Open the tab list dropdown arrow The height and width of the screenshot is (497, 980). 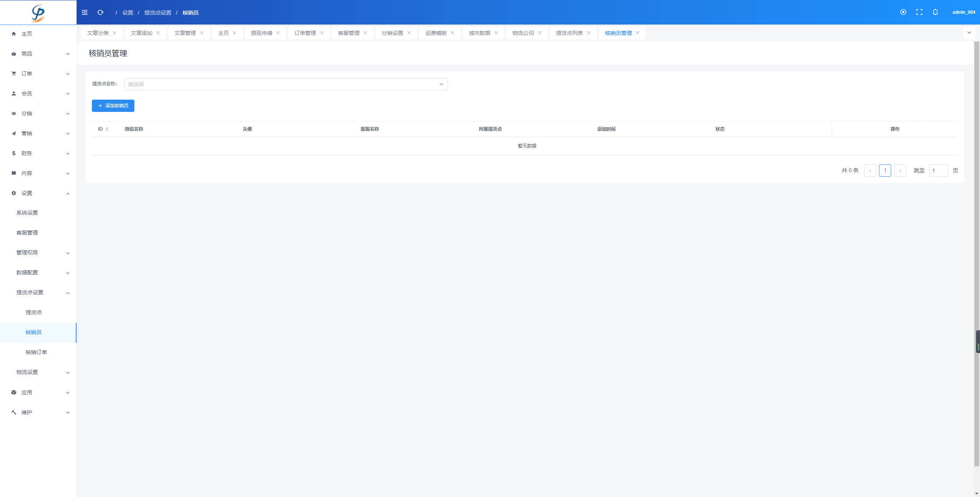969,33
